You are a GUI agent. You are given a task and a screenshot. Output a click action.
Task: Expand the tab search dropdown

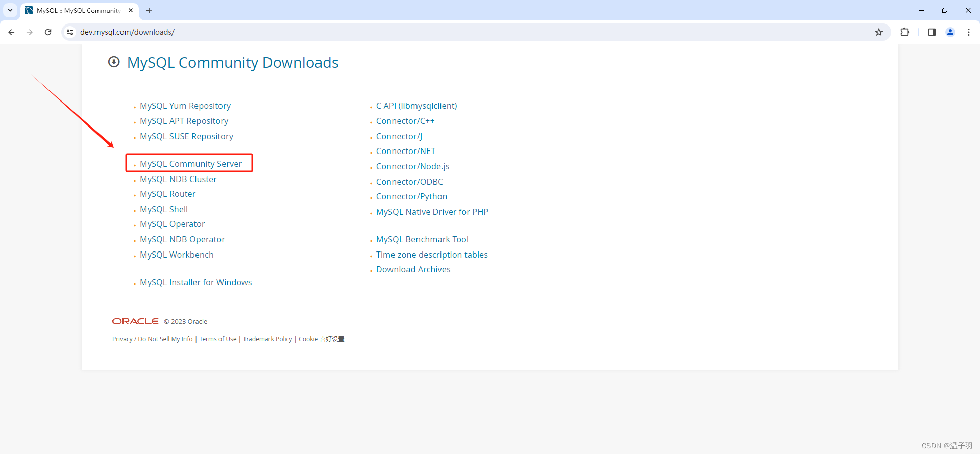pyautogui.click(x=10, y=10)
